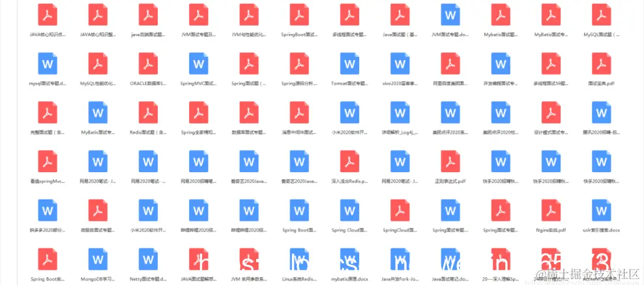The image size is (644, 285).
Task: Click the '拼多多2020部分' Word document icon
Action: pyautogui.click(x=48, y=210)
